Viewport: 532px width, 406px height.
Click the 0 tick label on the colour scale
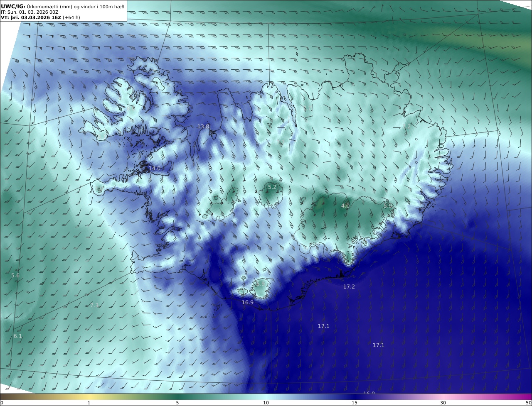[x=2, y=403]
